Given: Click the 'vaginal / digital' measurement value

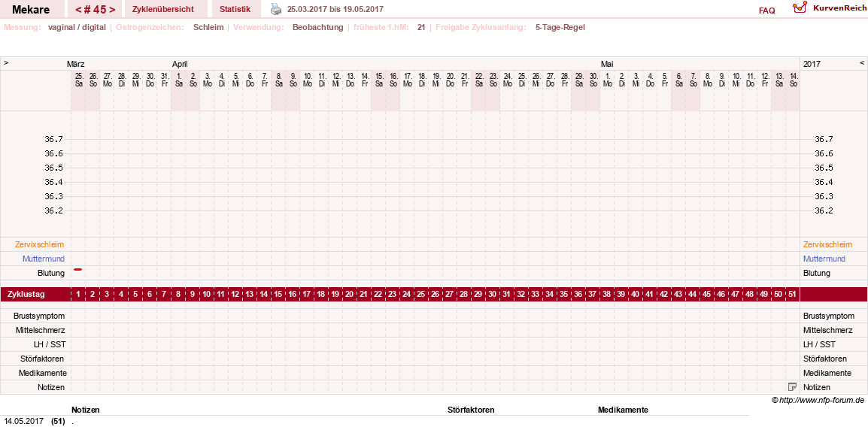Looking at the screenshot, I should (77, 27).
